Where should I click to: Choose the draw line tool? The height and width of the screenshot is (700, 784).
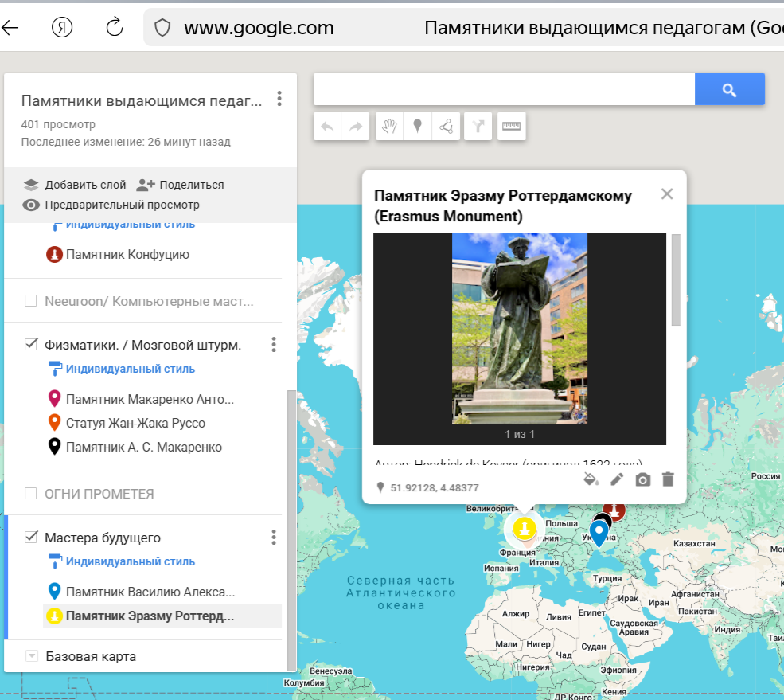(x=447, y=127)
